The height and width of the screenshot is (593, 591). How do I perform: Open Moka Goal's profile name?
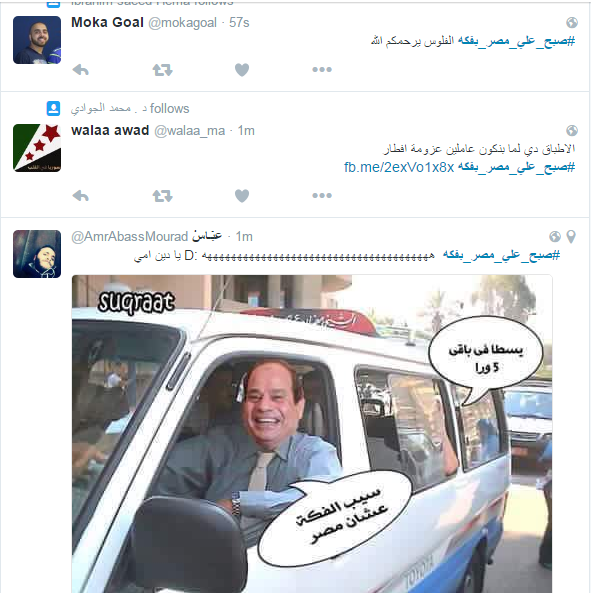[x=107, y=22]
